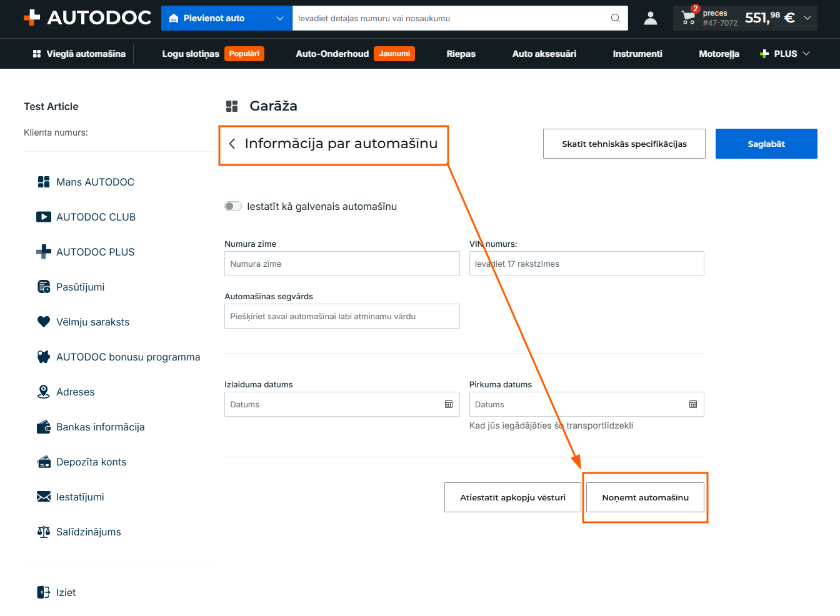Toggle Iestatīt kā galvenais automašīnu switch
The image size is (840, 616).
(233, 206)
